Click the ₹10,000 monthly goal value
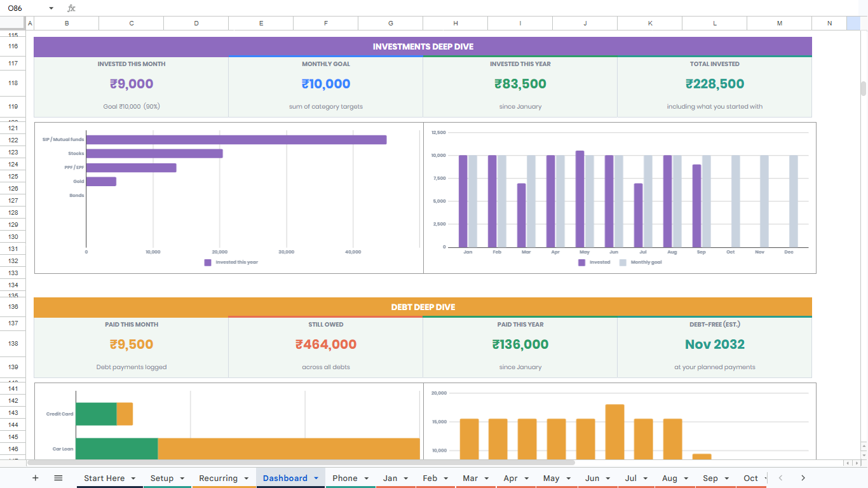The image size is (868, 488). pyautogui.click(x=326, y=84)
